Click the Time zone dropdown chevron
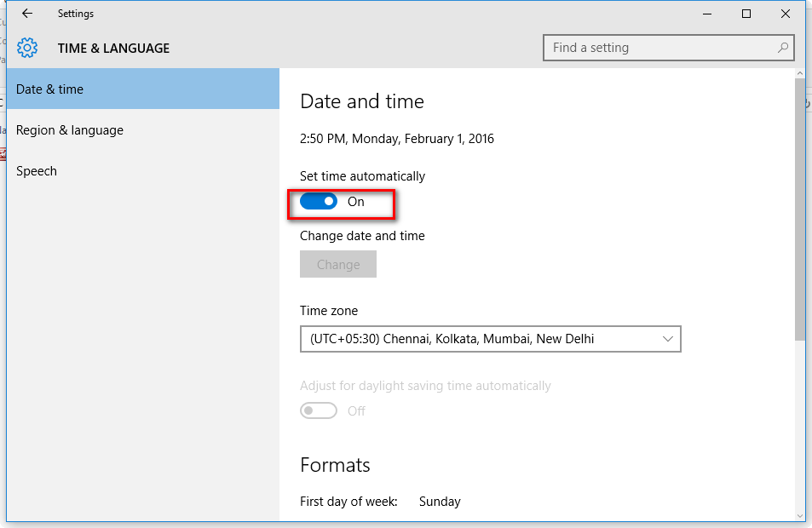 (668, 339)
